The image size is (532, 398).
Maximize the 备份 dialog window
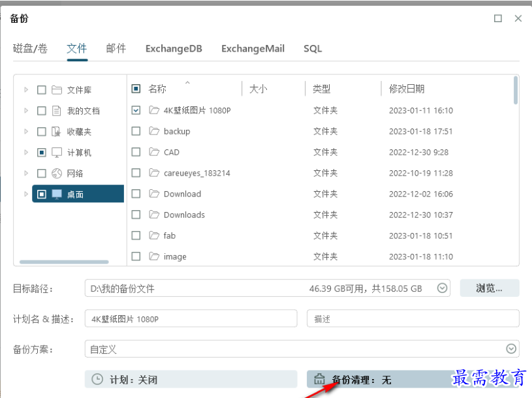click(498, 18)
